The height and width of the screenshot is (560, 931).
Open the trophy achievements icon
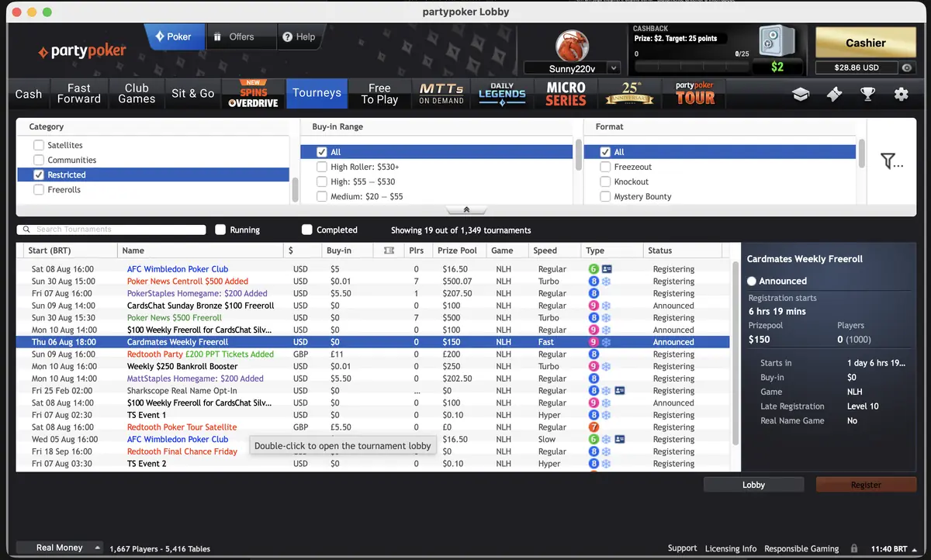pyautogui.click(x=867, y=94)
